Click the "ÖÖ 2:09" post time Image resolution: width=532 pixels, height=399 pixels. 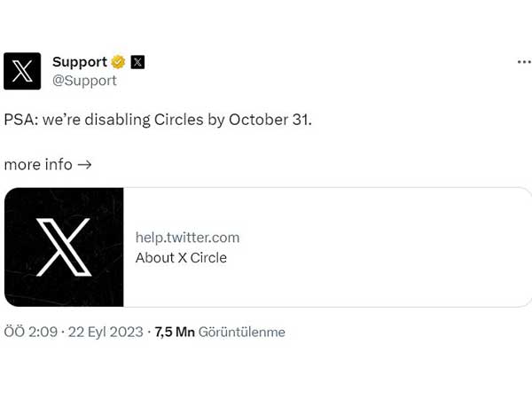pyautogui.click(x=31, y=332)
